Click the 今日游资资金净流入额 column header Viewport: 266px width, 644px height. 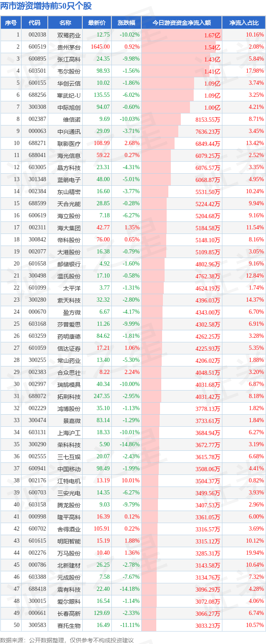click(x=182, y=23)
